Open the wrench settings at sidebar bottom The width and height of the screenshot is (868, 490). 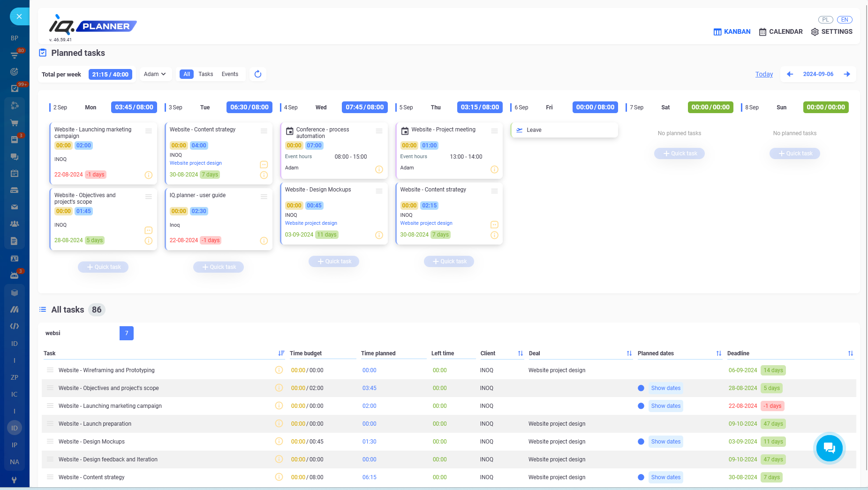click(15, 480)
